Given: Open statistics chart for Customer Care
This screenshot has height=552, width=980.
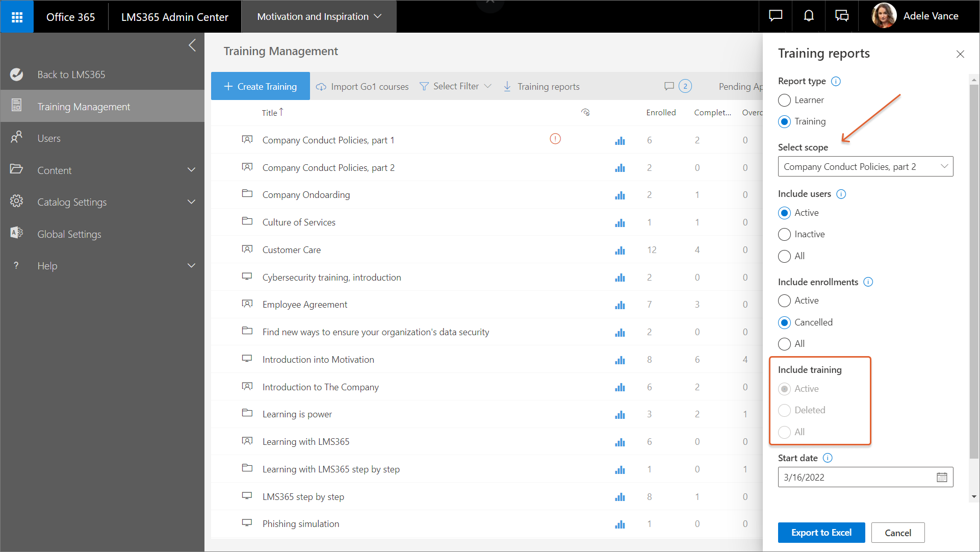Looking at the screenshot, I should pos(620,250).
